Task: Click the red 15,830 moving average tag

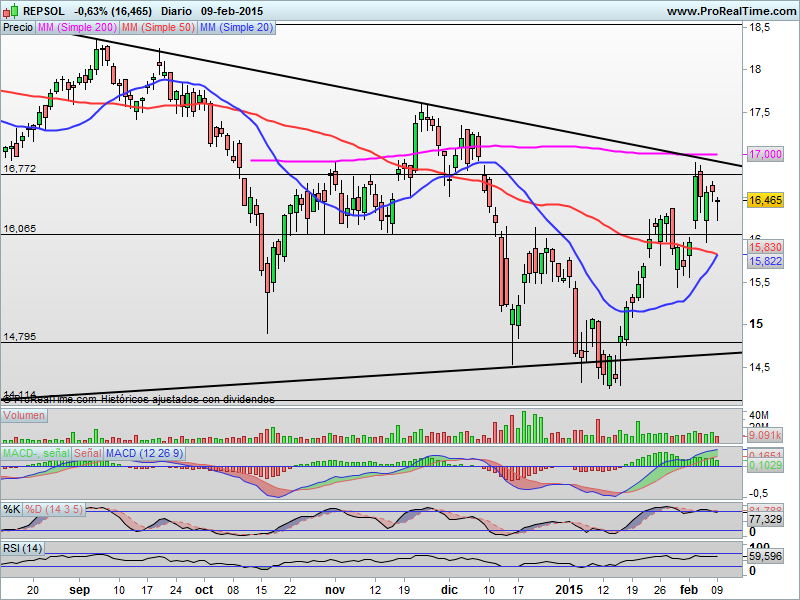Action: [765, 247]
